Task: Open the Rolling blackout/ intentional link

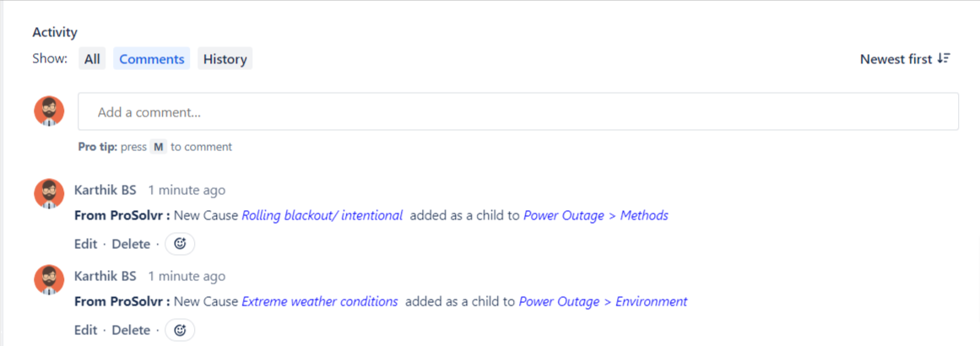Action: click(x=322, y=215)
